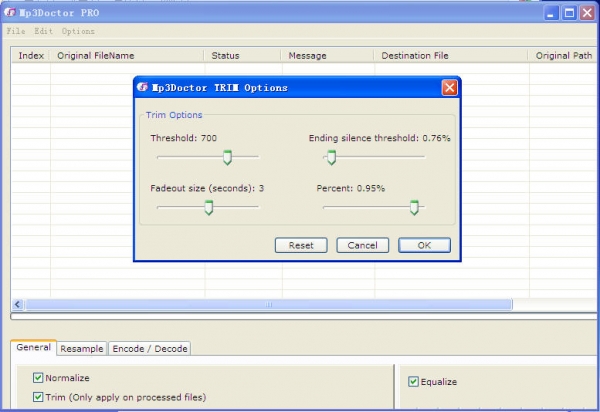Click the Reset button

301,245
